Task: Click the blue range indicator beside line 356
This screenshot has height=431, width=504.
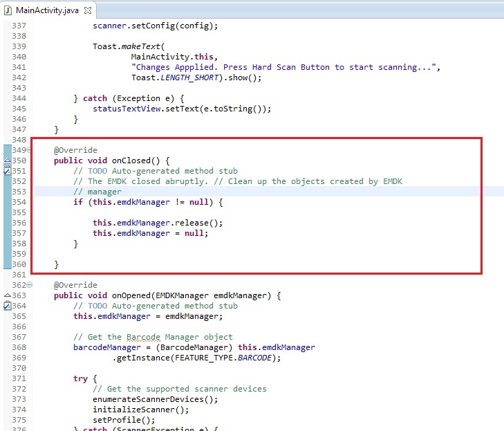Action: click(7, 223)
